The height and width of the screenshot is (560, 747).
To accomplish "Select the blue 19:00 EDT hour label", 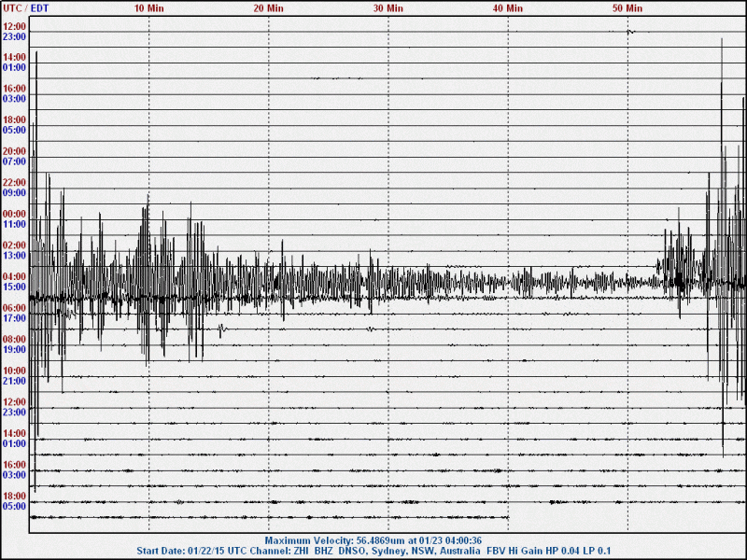I will click(x=15, y=350).
